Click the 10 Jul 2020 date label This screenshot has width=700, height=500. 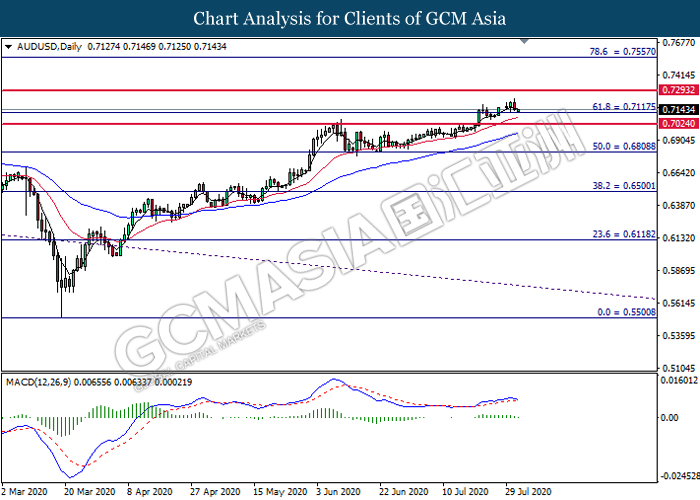point(465,492)
